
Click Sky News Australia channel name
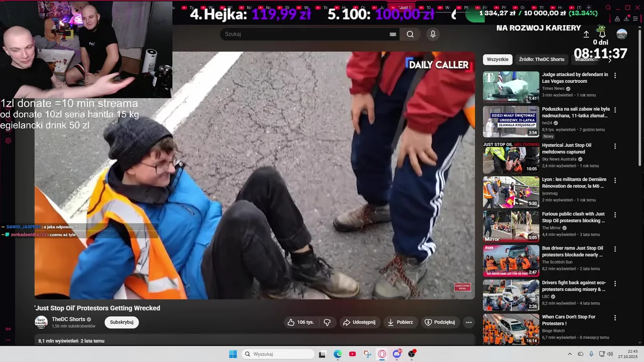559,159
